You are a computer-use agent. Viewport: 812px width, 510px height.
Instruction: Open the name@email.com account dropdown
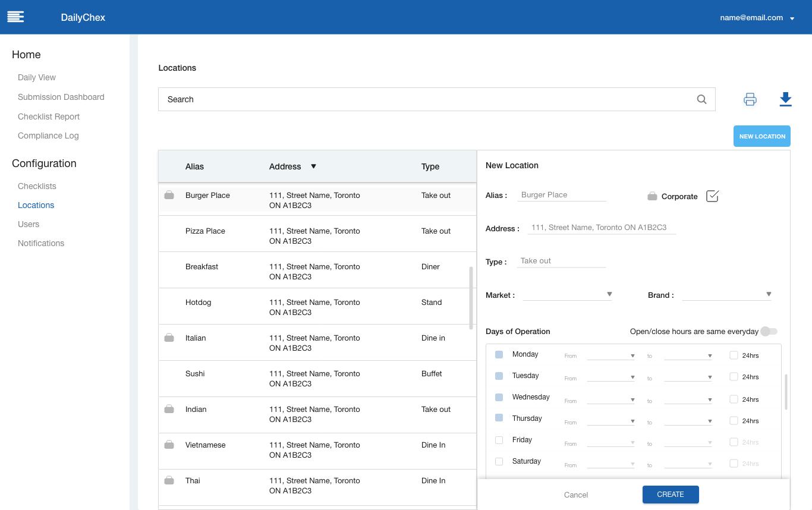point(757,18)
